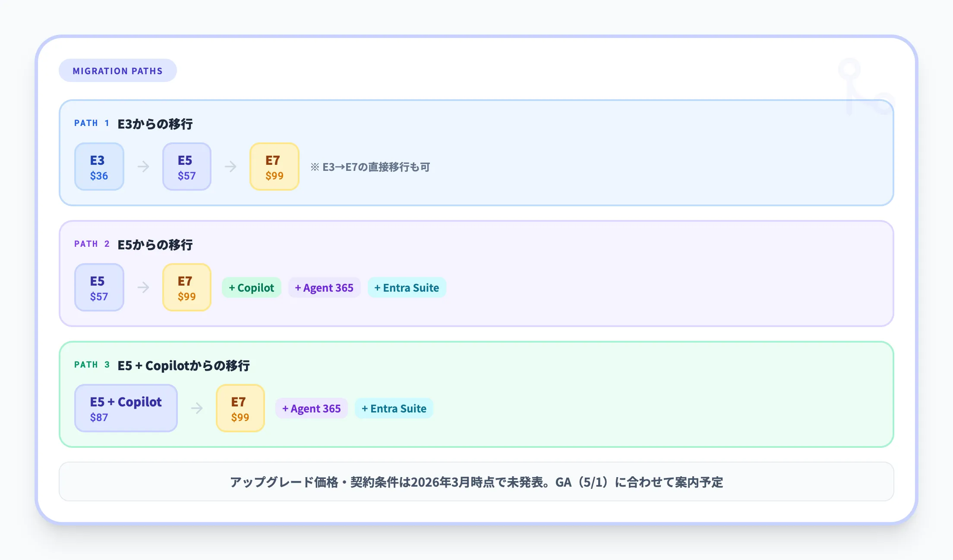Click the + Entra Suite chip in Path 3
This screenshot has width=953, height=560.
[x=394, y=409]
